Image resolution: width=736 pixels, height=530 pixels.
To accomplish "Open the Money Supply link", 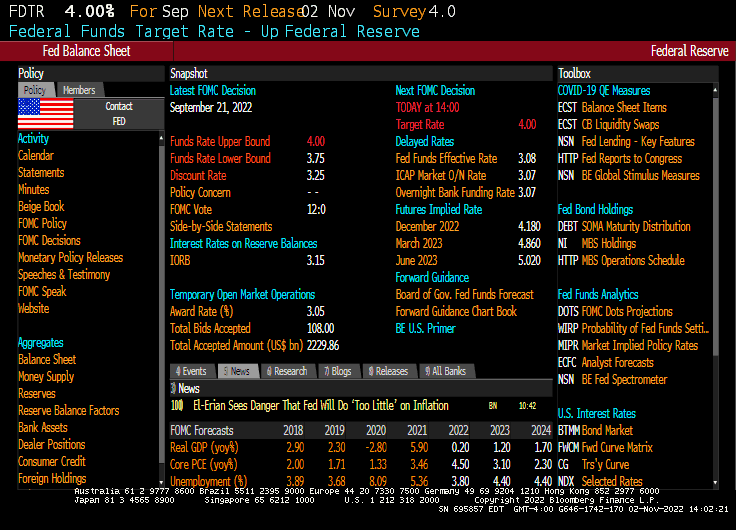I will click(x=46, y=376).
